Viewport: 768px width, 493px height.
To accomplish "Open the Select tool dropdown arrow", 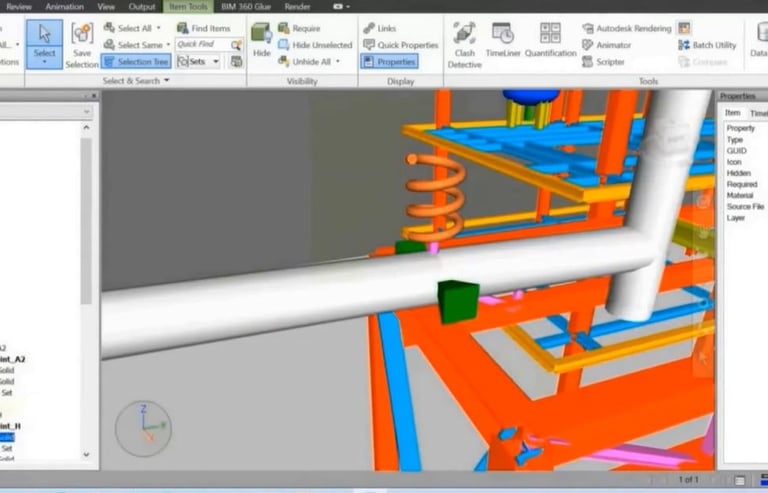I will 44,62.
